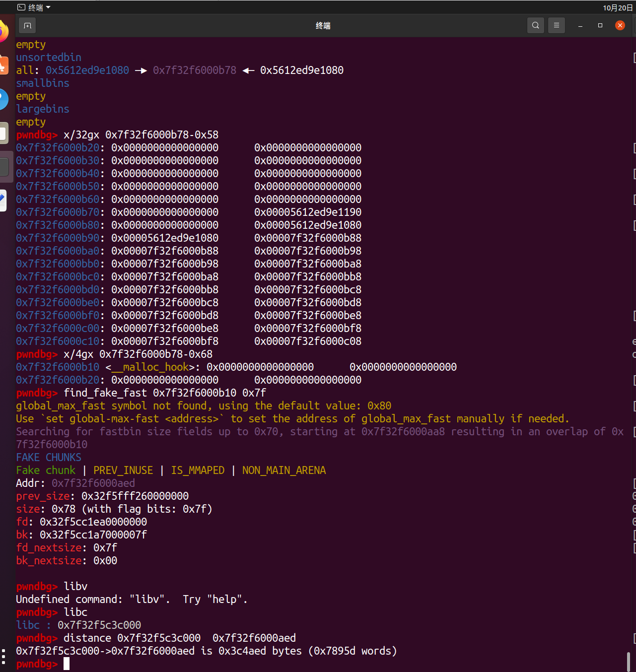Click the prev_size value 0x32f5fff260000000

[135, 496]
